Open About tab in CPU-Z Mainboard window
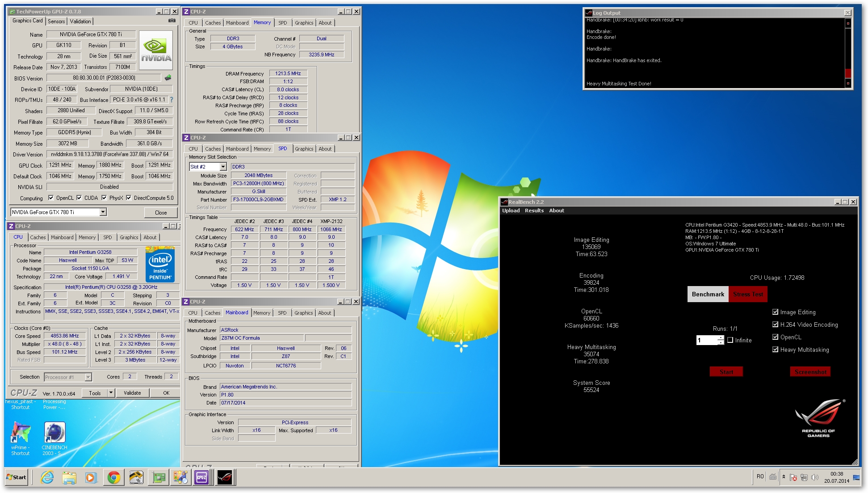 point(325,313)
